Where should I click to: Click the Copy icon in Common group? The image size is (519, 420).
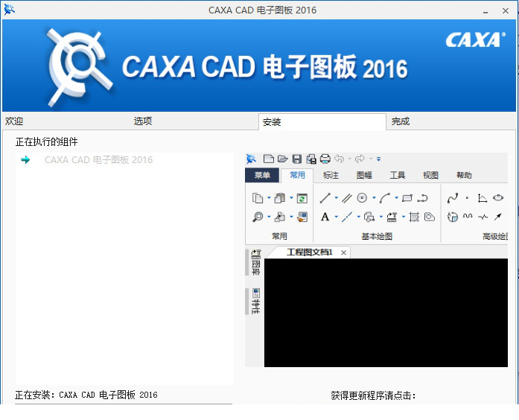pyautogui.click(x=258, y=198)
